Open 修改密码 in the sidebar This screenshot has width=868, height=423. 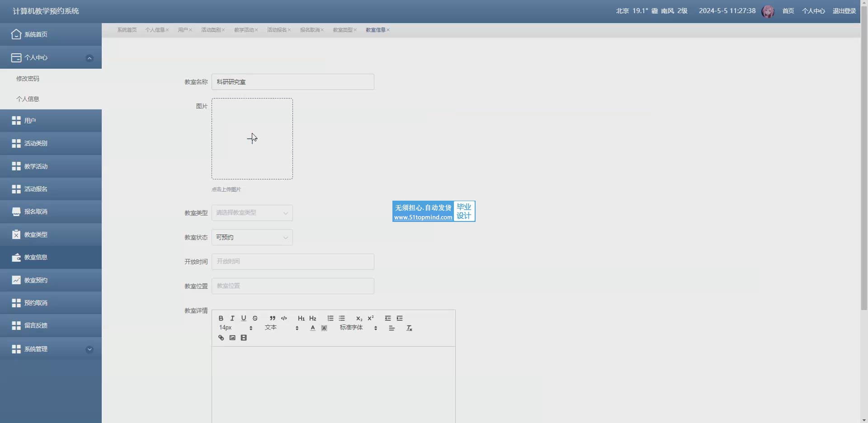tap(51, 79)
